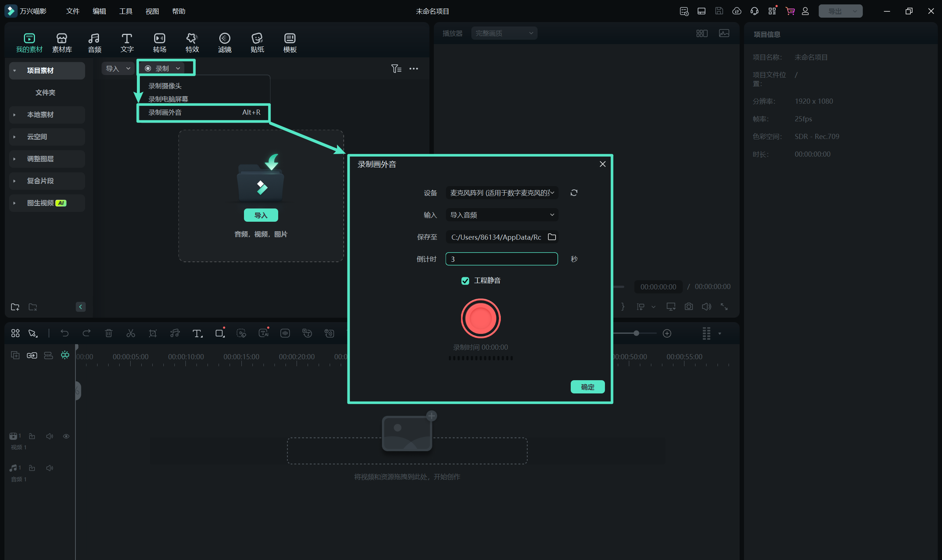This screenshot has width=942, height=560.
Task: Open the 贴纸 stickers panel icon
Action: [257, 39]
